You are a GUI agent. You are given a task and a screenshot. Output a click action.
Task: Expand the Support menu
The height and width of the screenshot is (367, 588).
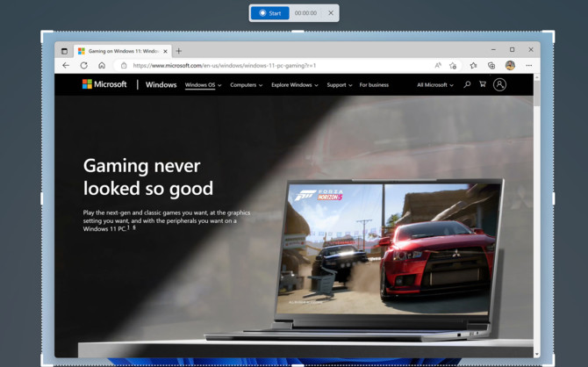click(x=340, y=85)
